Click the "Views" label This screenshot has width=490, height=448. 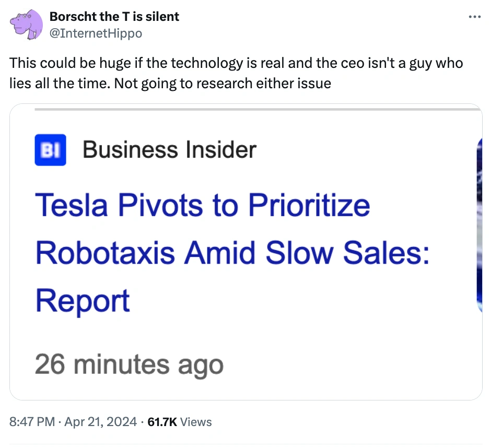196,422
